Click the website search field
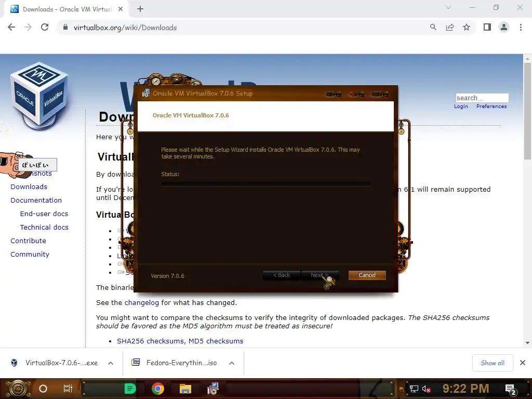Viewport: 532px width, 399px height. click(482, 98)
